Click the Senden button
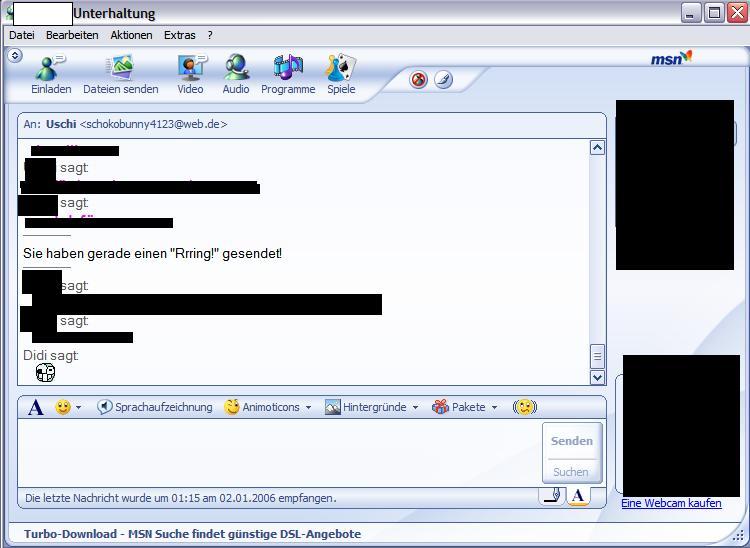Image resolution: width=750 pixels, height=548 pixels. pyautogui.click(x=572, y=441)
